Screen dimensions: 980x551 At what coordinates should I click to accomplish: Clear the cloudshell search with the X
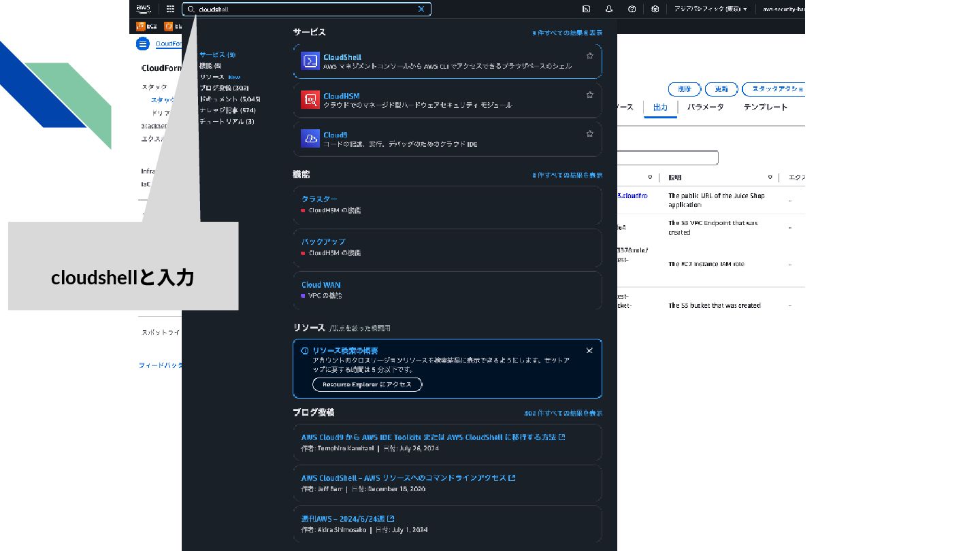[421, 10]
